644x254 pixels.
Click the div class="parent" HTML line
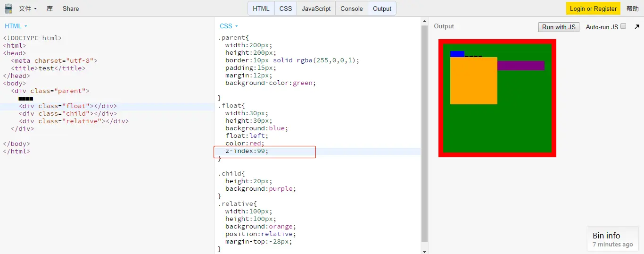coord(50,91)
